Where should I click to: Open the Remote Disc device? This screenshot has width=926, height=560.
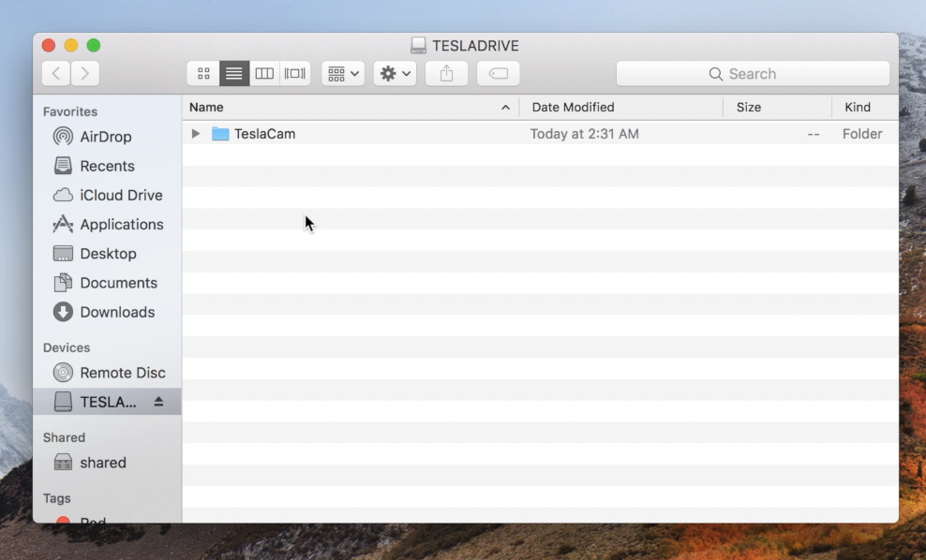(122, 373)
